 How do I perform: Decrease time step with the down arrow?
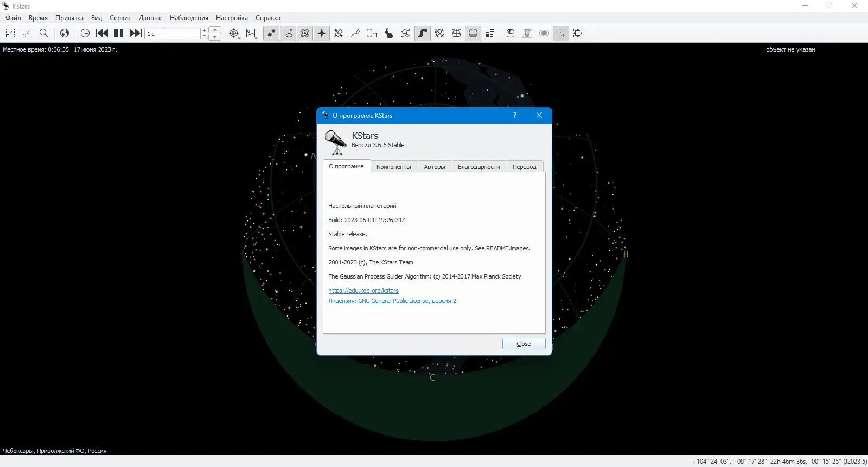pyautogui.click(x=215, y=37)
